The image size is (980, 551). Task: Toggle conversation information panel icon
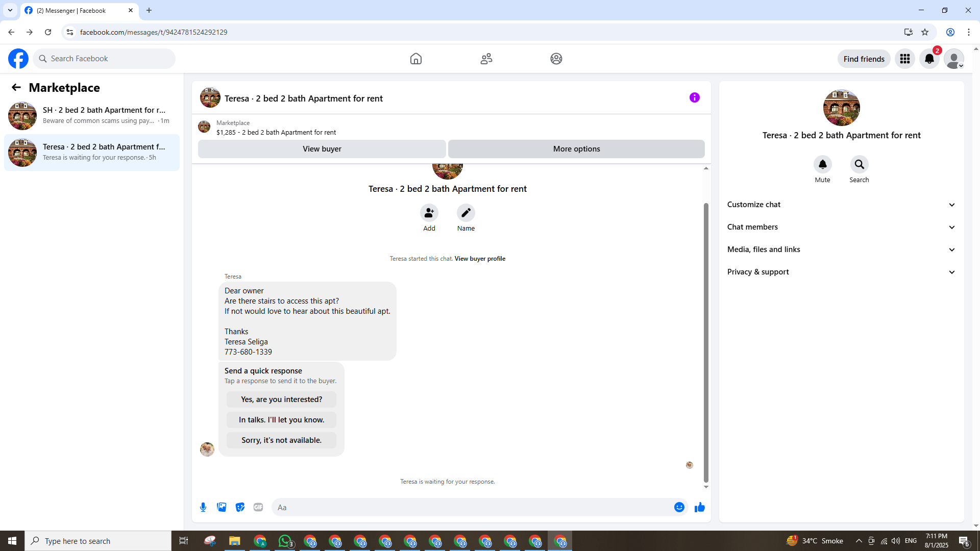(x=694, y=97)
